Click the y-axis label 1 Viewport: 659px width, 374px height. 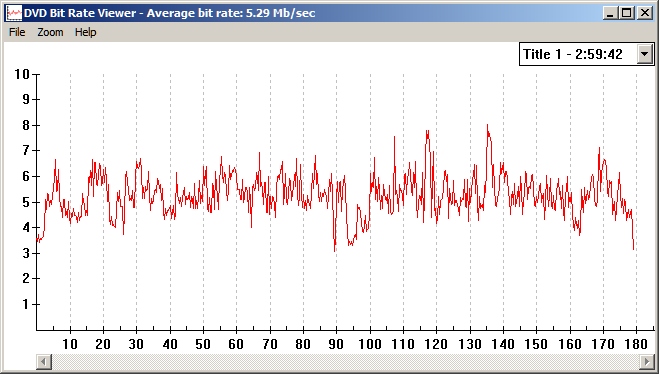pos(26,304)
